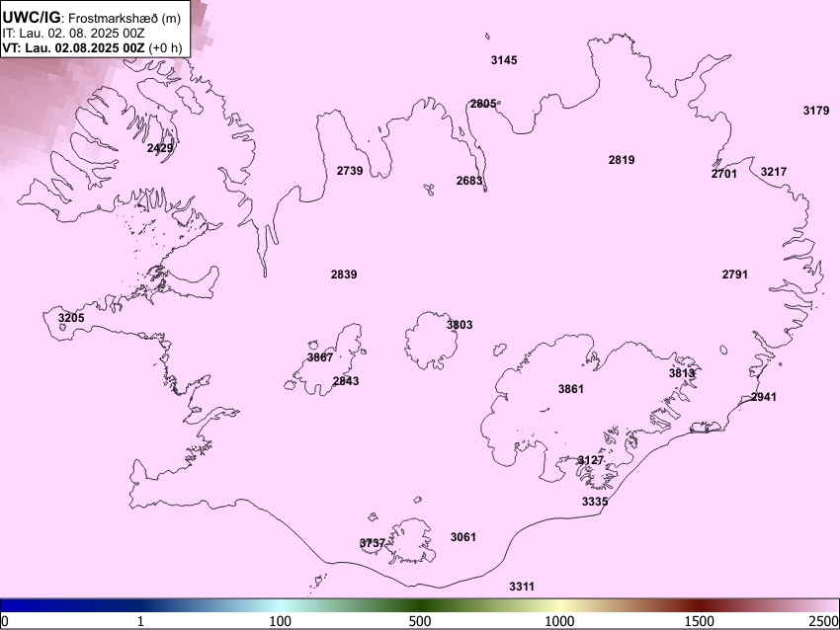
Task: Click the 1 label on the color scale
Action: (140, 621)
